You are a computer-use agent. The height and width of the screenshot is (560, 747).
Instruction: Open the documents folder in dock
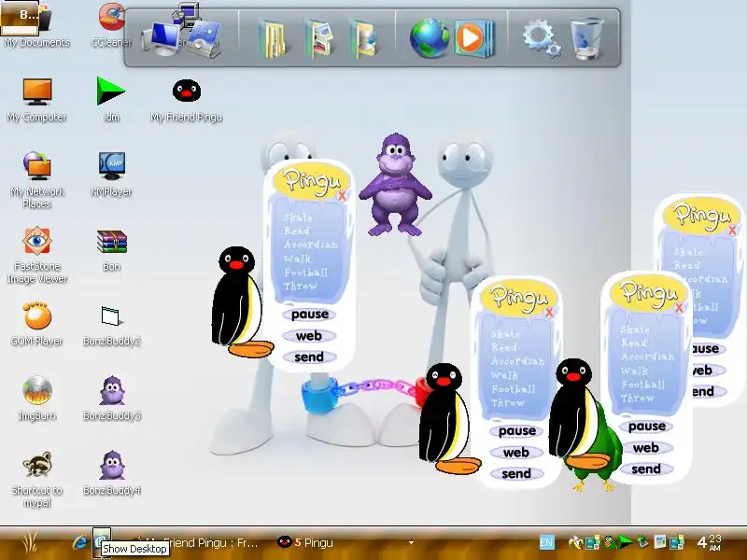[274, 39]
